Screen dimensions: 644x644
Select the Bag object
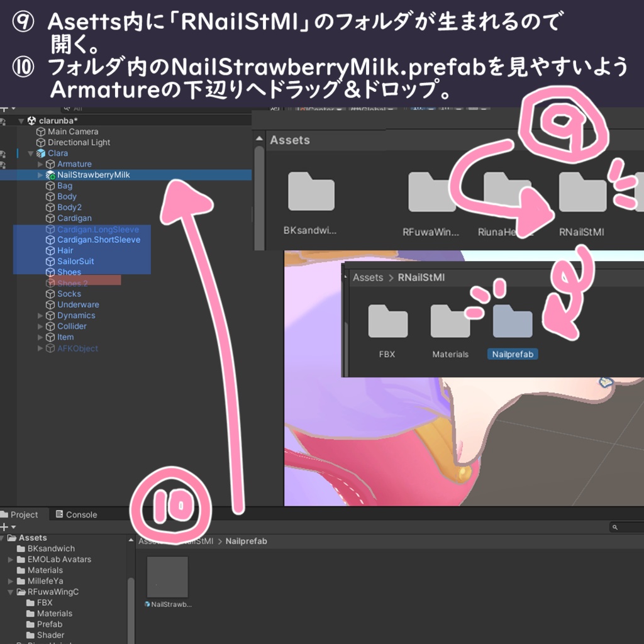tap(65, 186)
